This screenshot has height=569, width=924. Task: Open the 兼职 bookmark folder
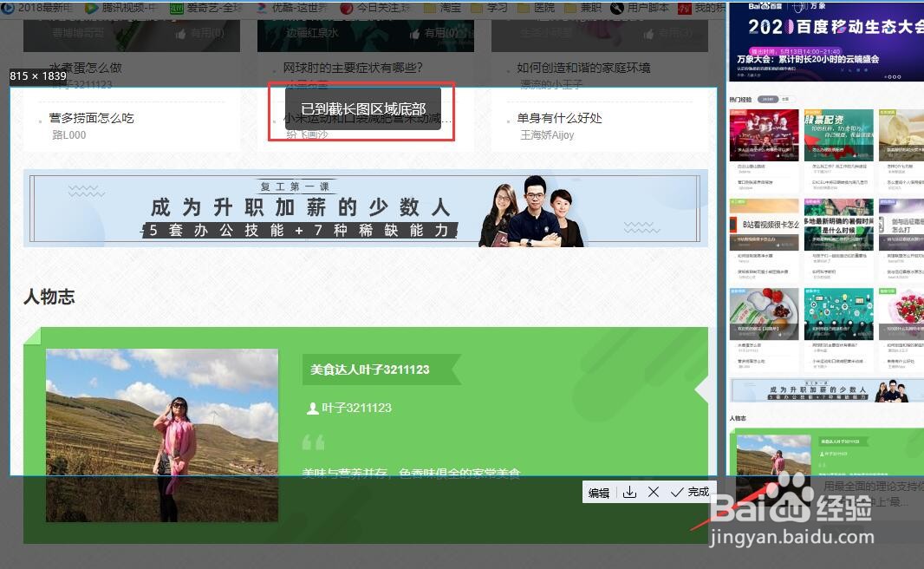click(x=583, y=8)
